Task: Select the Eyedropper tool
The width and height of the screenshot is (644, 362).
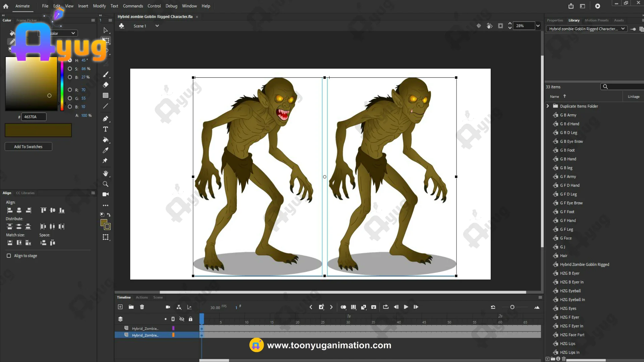Action: [x=105, y=150]
